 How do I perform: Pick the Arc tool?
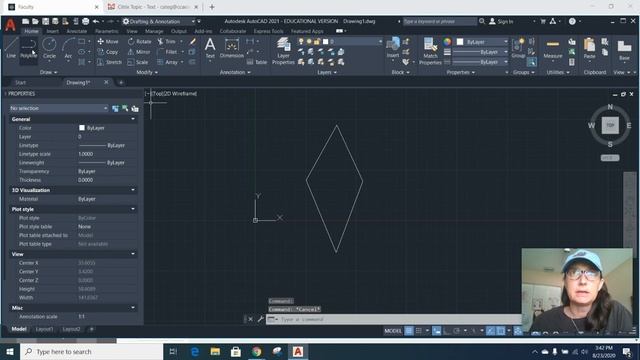tap(68, 48)
